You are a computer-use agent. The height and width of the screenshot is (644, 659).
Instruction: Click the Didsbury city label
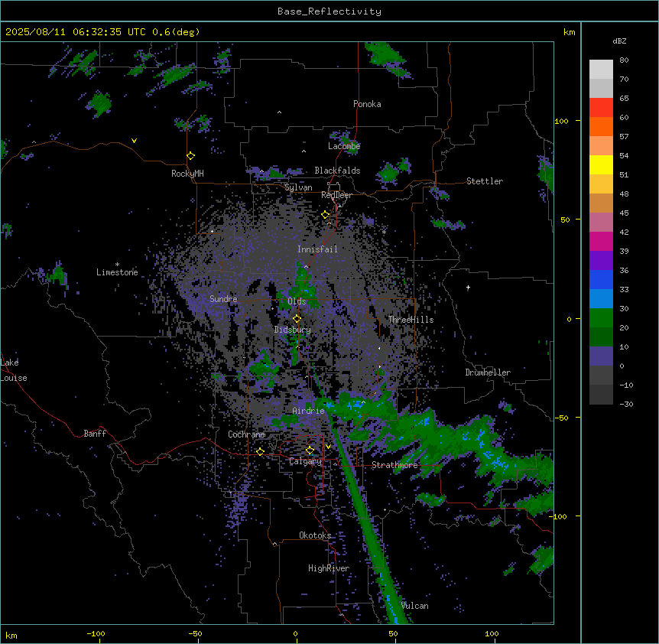[x=293, y=330]
